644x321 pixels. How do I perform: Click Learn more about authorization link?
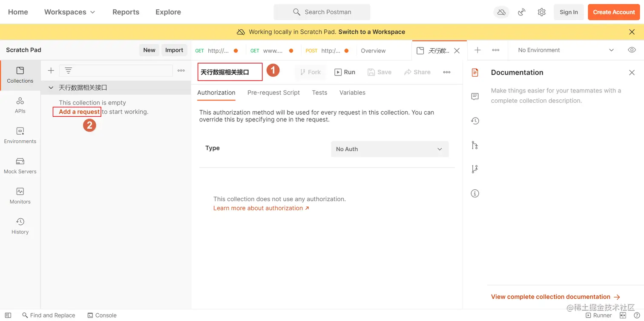[x=261, y=208]
